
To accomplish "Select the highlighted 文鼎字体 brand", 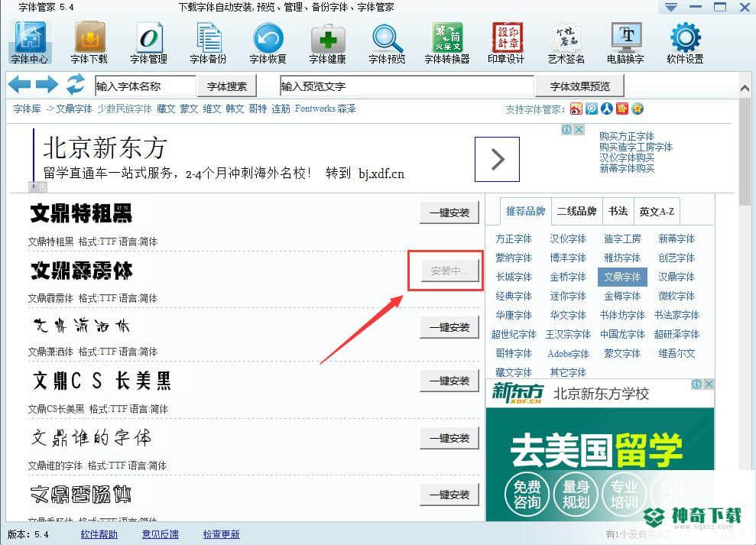I will click(x=622, y=277).
